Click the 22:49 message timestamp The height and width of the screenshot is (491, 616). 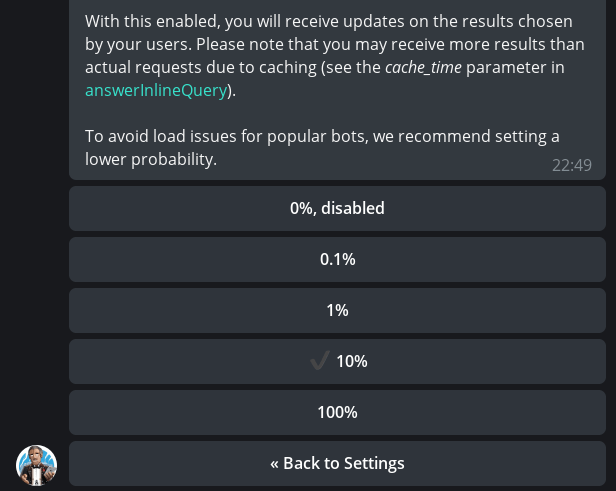point(572,165)
